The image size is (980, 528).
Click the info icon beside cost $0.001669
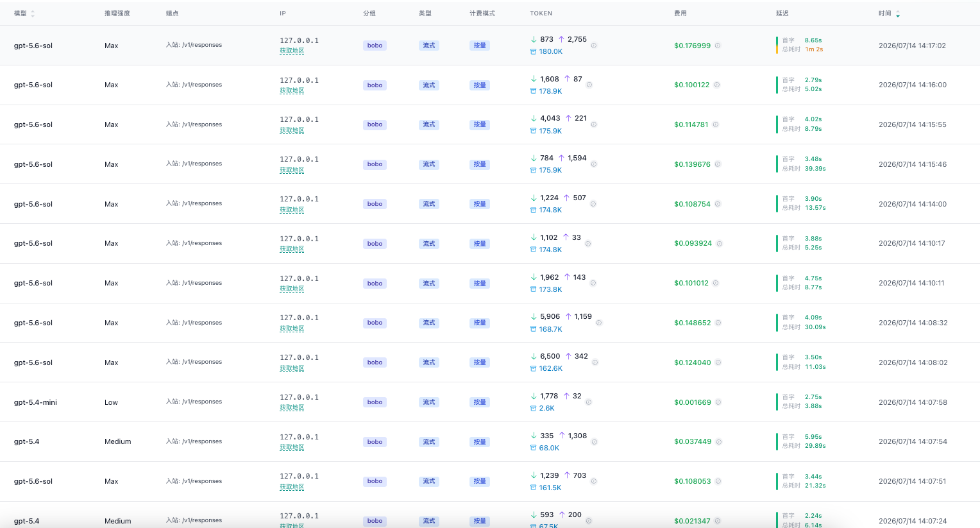[x=718, y=402]
